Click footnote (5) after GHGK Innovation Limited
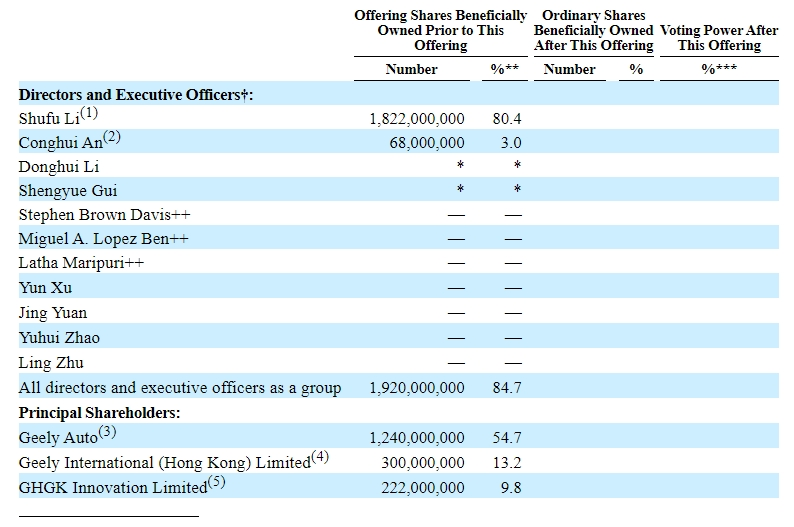Viewport: 794px width, 527px height. pyautogui.click(x=216, y=482)
